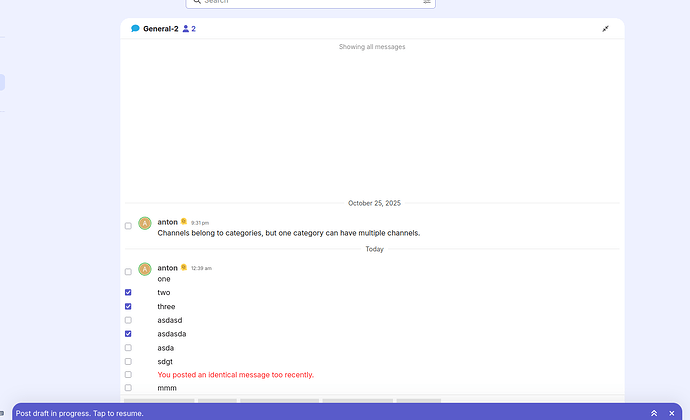Viewport: 690px width, 420px height.
Task: Click the 'October 25, 2025' date separator
Action: (x=374, y=203)
